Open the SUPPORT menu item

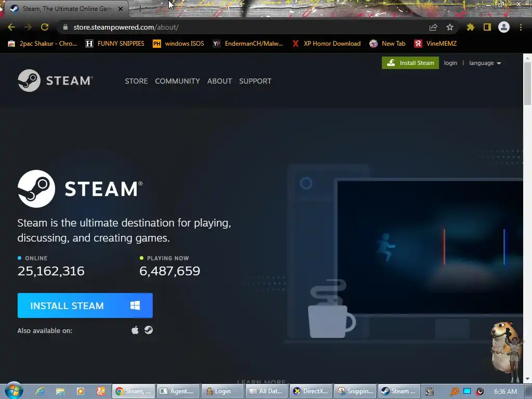click(x=255, y=81)
